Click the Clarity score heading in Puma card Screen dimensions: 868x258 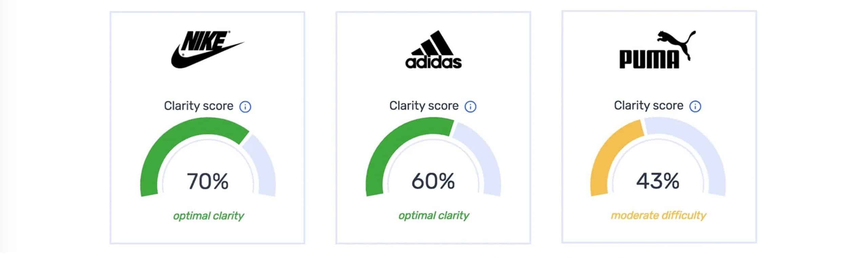[649, 105]
